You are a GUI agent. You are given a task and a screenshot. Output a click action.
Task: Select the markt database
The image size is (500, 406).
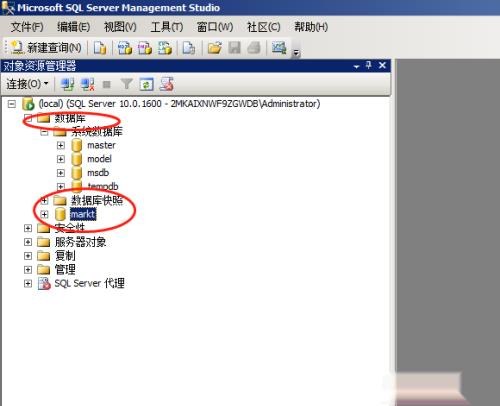point(83,214)
